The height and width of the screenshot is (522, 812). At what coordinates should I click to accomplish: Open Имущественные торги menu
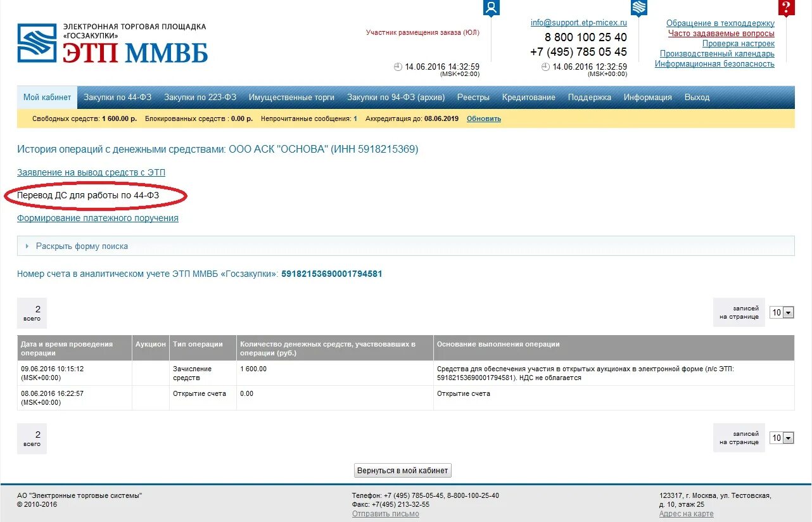coord(291,98)
